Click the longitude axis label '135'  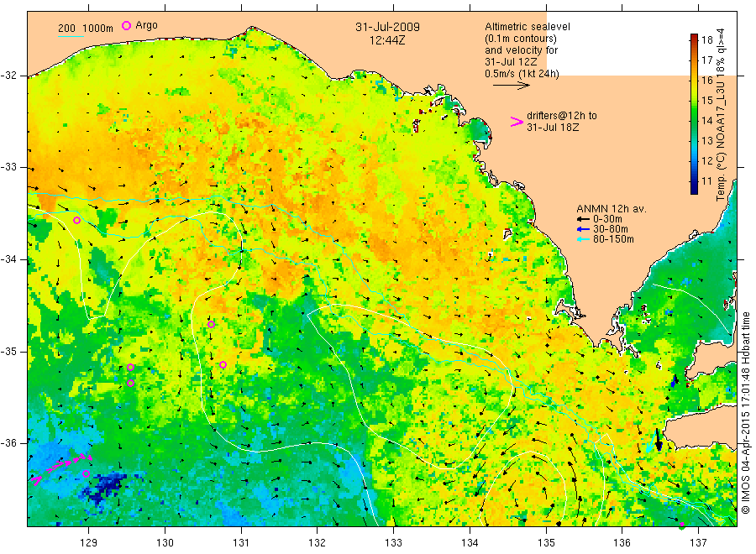(546, 543)
